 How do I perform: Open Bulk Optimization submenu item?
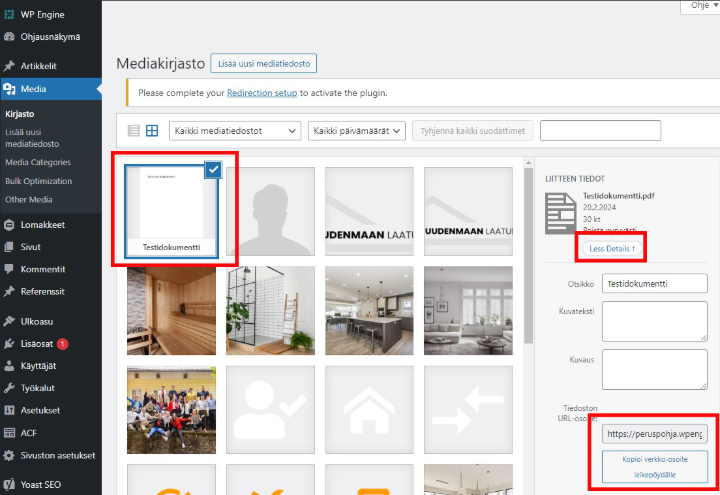tap(39, 181)
